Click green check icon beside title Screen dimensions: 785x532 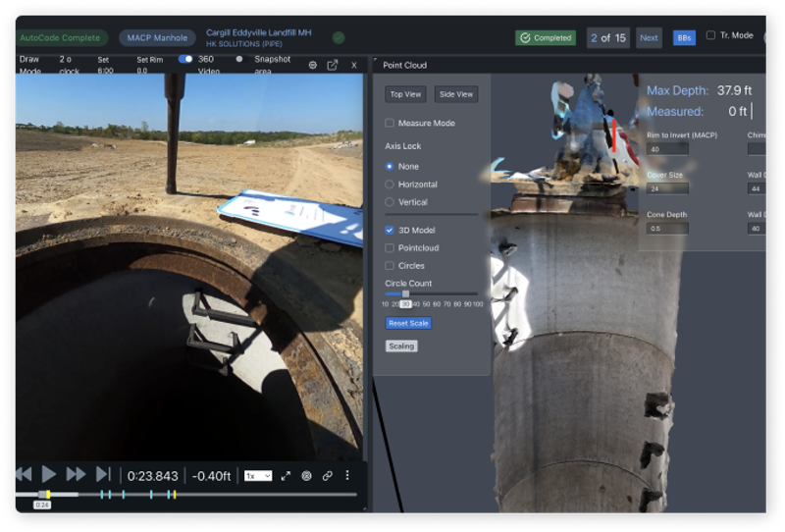(x=339, y=37)
